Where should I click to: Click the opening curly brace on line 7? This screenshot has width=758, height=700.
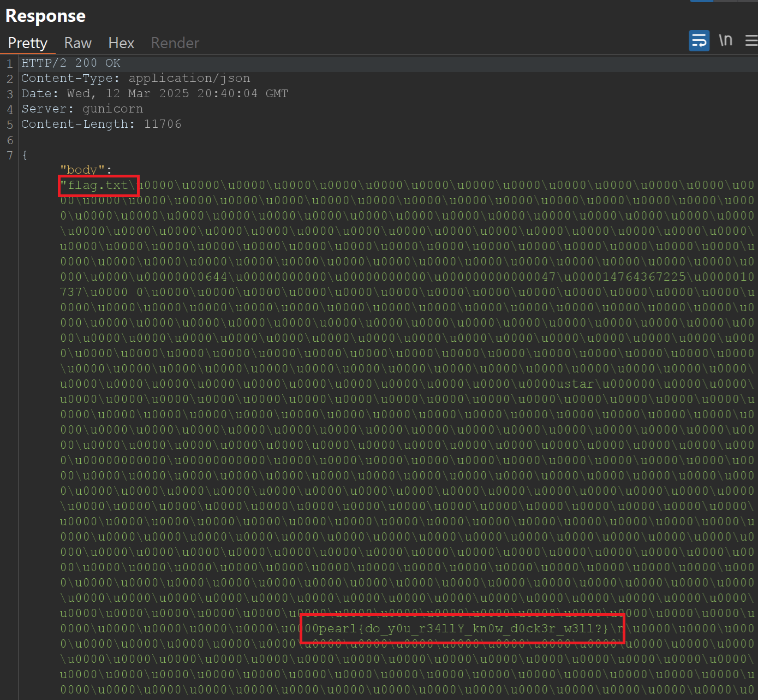pyautogui.click(x=25, y=156)
